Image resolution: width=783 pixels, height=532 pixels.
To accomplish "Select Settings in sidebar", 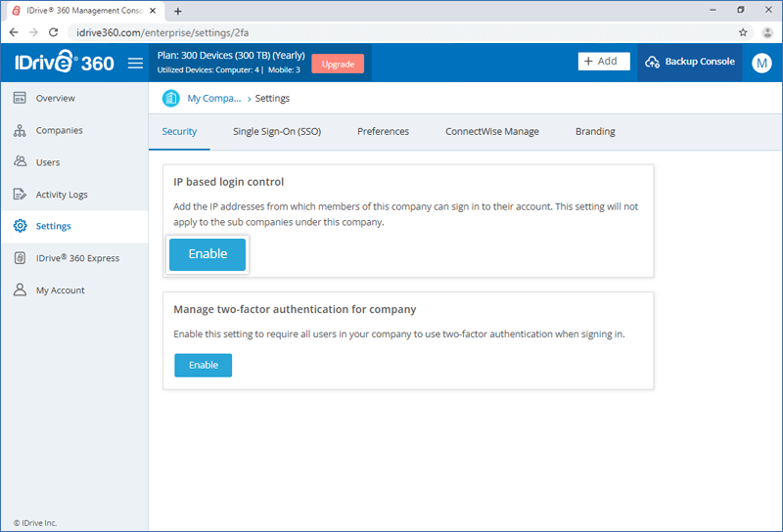I will tap(75, 226).
